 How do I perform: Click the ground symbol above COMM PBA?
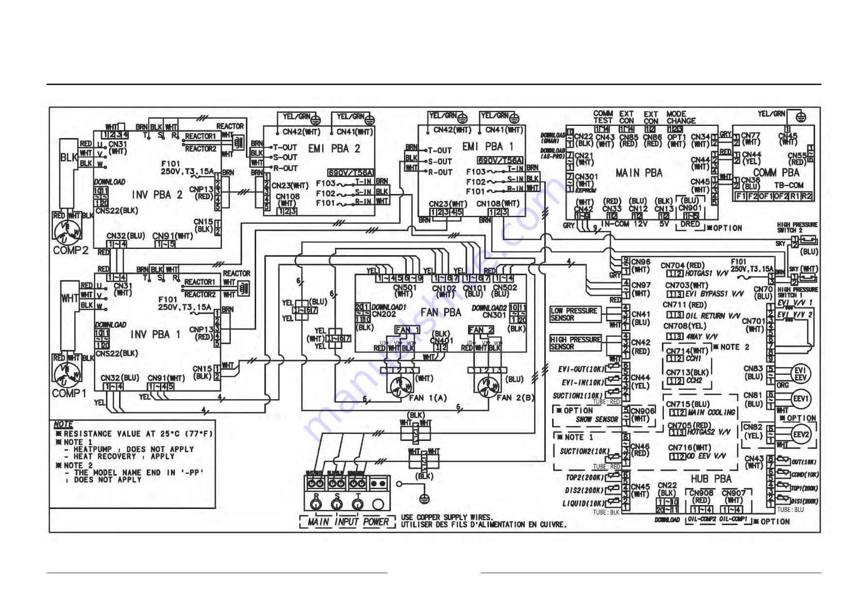[x=801, y=117]
